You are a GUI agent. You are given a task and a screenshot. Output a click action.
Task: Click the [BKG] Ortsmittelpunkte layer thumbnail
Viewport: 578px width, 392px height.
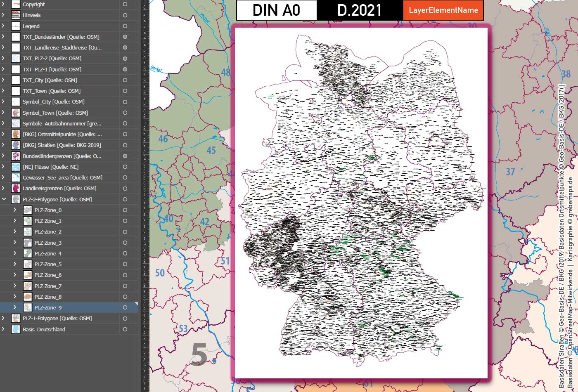pos(15,134)
